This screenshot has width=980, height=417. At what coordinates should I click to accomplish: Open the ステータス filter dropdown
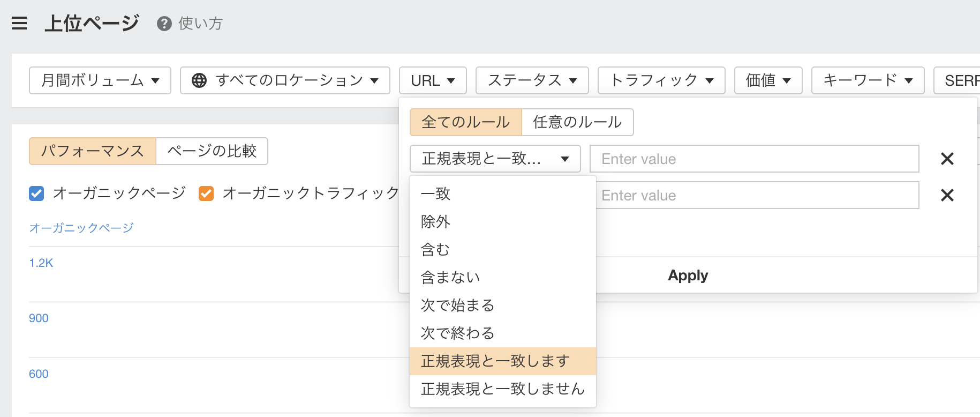click(532, 80)
